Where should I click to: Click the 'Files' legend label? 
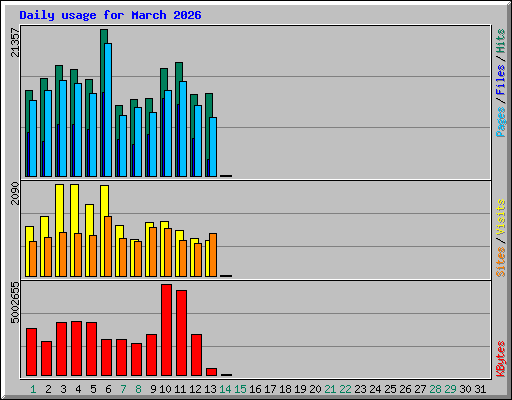click(x=501, y=80)
